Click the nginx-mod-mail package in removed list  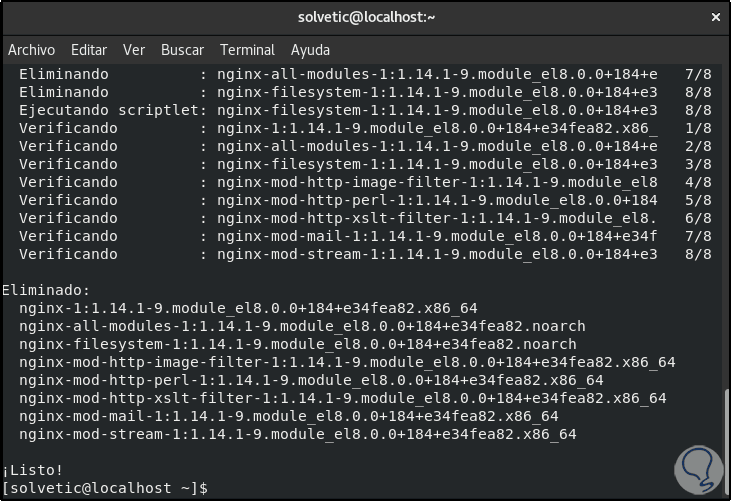tap(288, 416)
